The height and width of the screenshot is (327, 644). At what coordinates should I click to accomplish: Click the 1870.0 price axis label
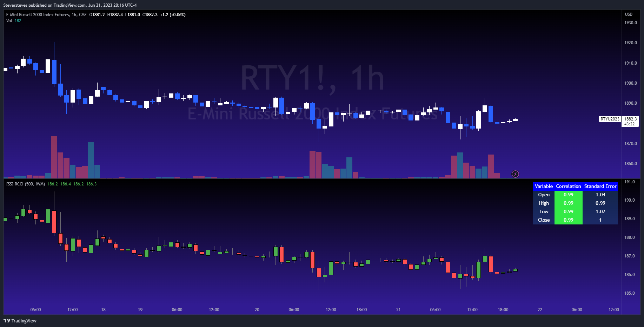(630, 144)
